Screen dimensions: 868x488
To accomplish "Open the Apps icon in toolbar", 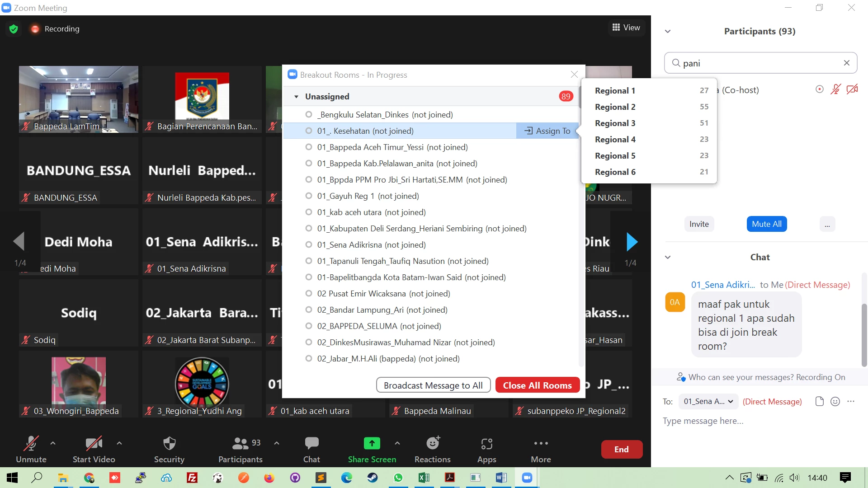I will (486, 443).
